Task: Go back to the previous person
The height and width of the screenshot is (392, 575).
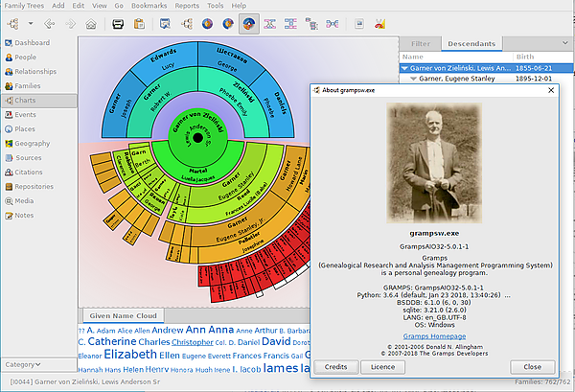Action: click(x=50, y=24)
